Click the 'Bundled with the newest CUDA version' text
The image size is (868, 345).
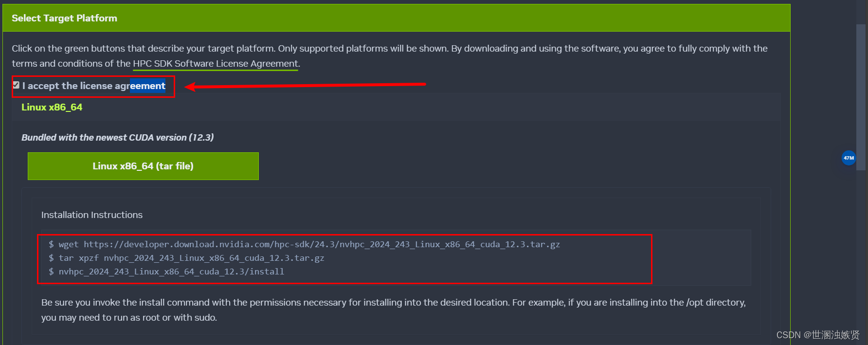[118, 138]
